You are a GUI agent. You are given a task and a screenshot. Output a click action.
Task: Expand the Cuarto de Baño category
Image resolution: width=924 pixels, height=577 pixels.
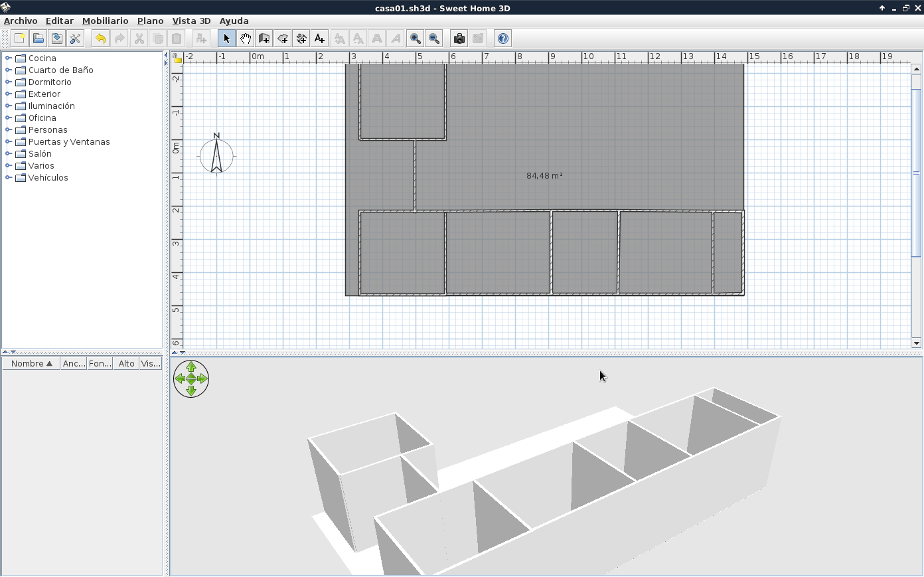click(x=9, y=70)
